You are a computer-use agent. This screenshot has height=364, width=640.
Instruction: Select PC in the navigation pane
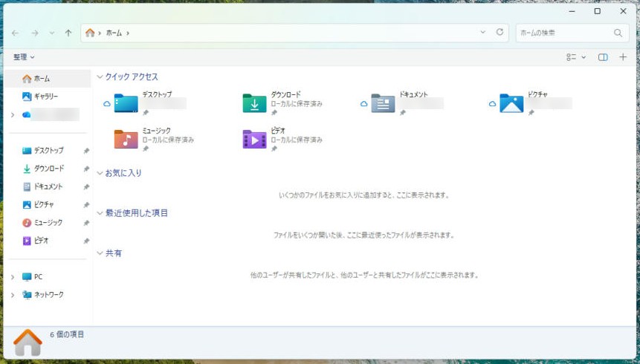point(32,276)
